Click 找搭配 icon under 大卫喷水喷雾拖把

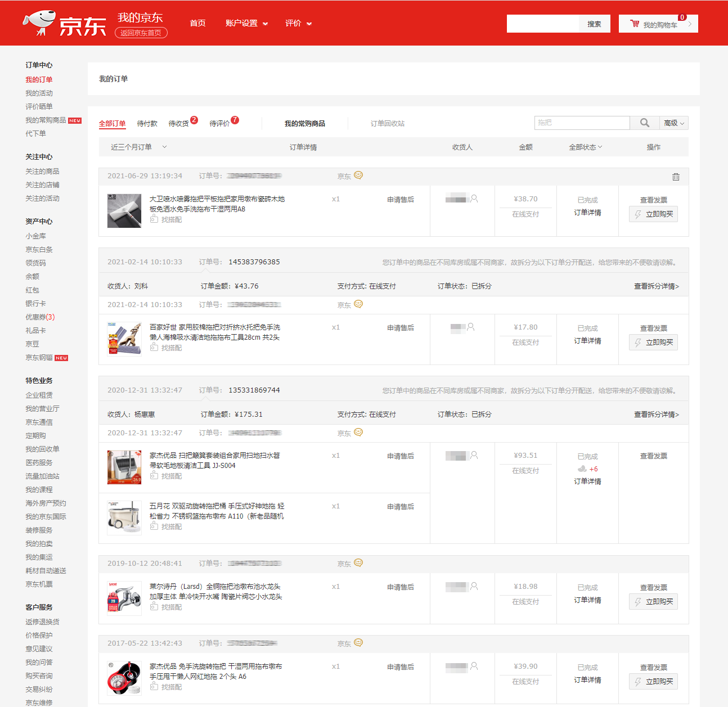(x=154, y=219)
